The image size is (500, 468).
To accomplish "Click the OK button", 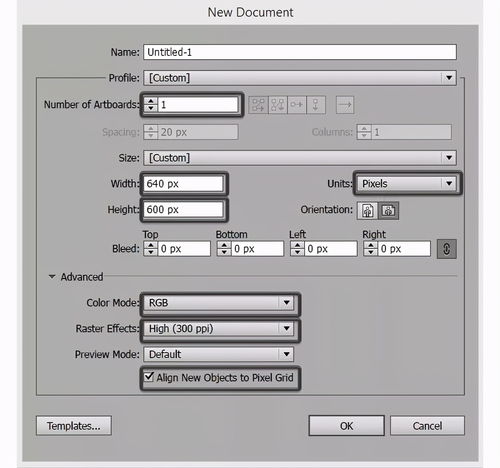I will [x=346, y=426].
